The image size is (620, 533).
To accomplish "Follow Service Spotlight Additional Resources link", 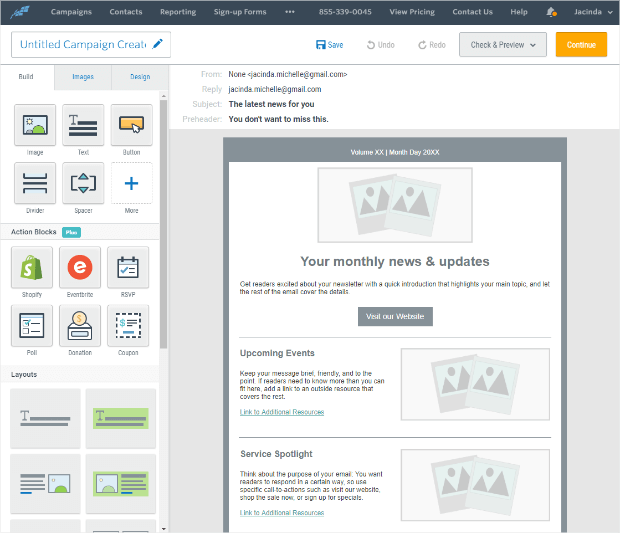I will (282, 513).
